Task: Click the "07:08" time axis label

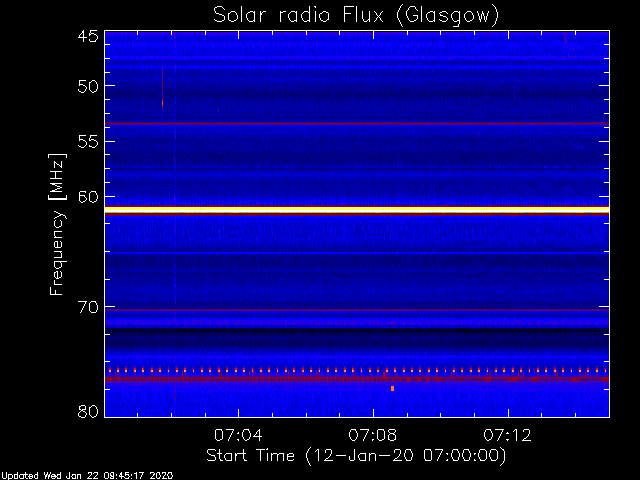Action: [373, 435]
